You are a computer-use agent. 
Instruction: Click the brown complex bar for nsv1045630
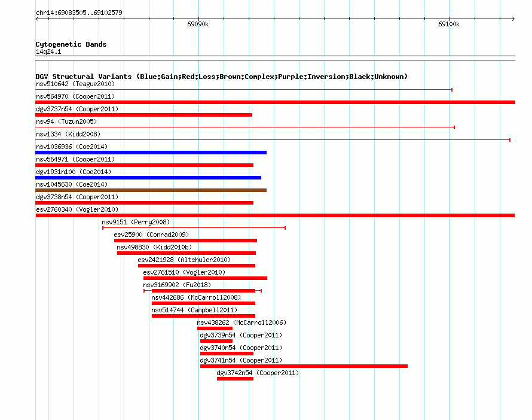[151, 190]
